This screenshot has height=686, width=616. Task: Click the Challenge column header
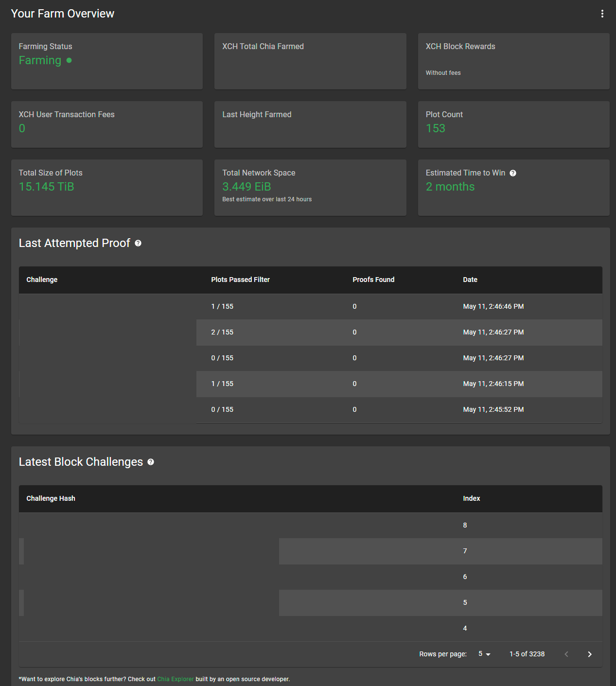(42, 280)
